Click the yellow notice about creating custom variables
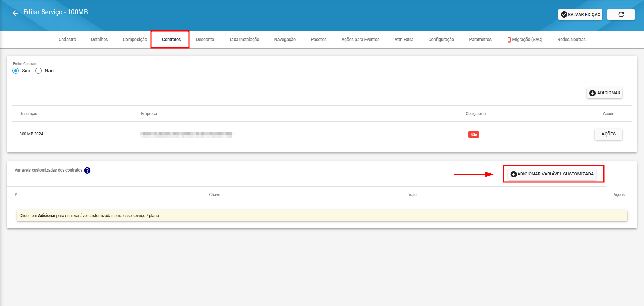The image size is (644, 306). 322,216
